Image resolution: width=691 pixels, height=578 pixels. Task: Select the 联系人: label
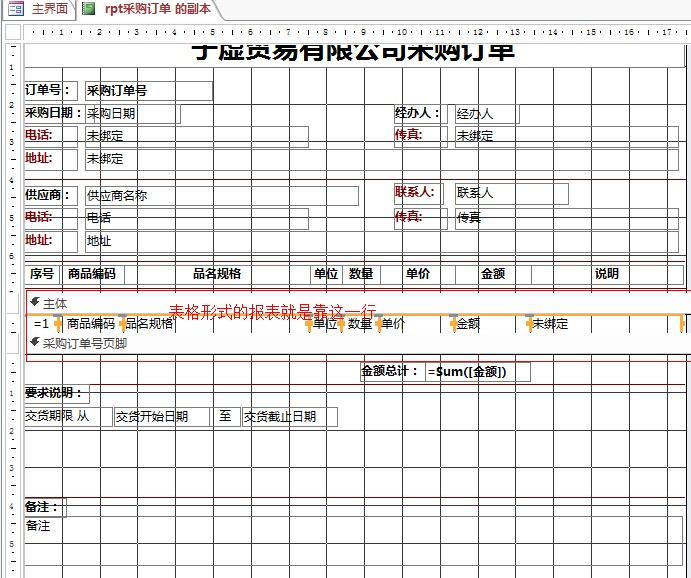point(418,193)
